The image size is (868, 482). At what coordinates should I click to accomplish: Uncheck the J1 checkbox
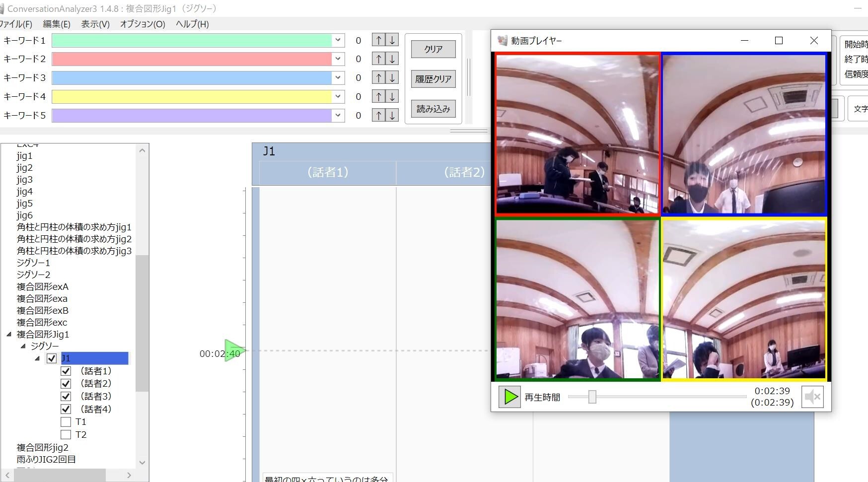(52, 358)
